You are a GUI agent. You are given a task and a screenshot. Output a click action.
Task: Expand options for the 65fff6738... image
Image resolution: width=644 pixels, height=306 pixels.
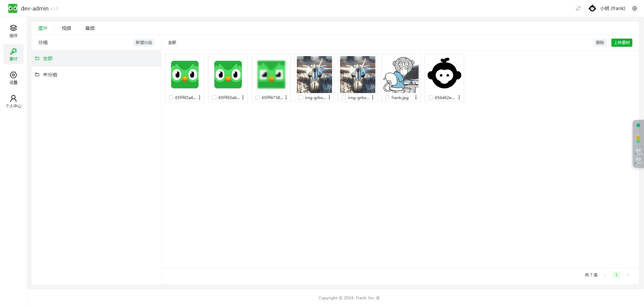click(286, 97)
